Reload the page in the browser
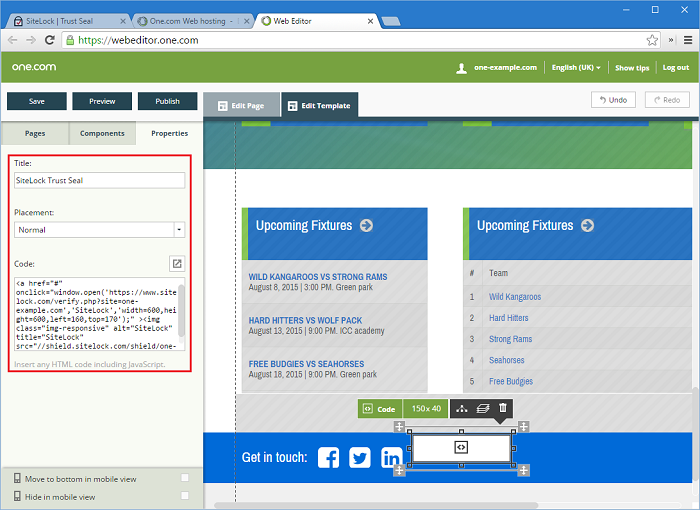This screenshot has width=700, height=510. click(50, 40)
